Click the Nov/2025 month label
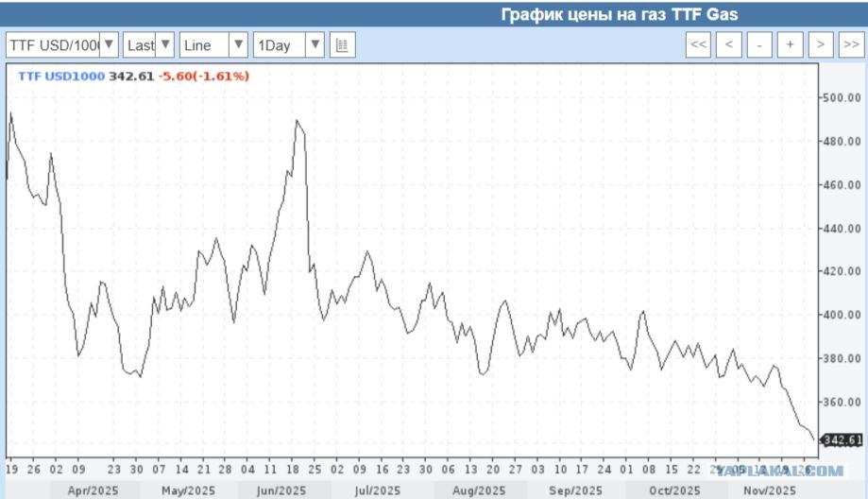This screenshot has height=499, width=868. coord(770,490)
